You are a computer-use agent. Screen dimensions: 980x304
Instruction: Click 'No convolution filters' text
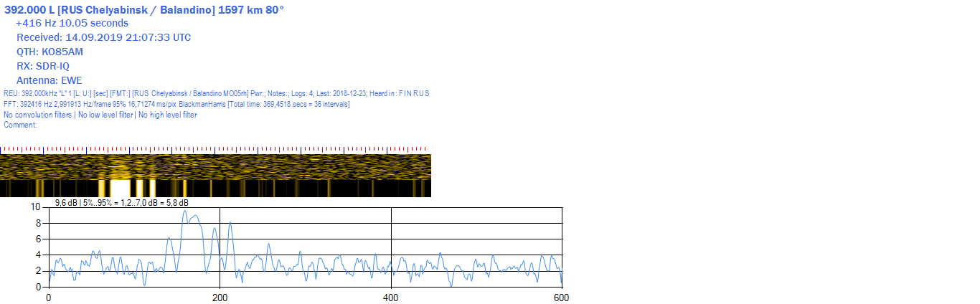pyautogui.click(x=37, y=115)
